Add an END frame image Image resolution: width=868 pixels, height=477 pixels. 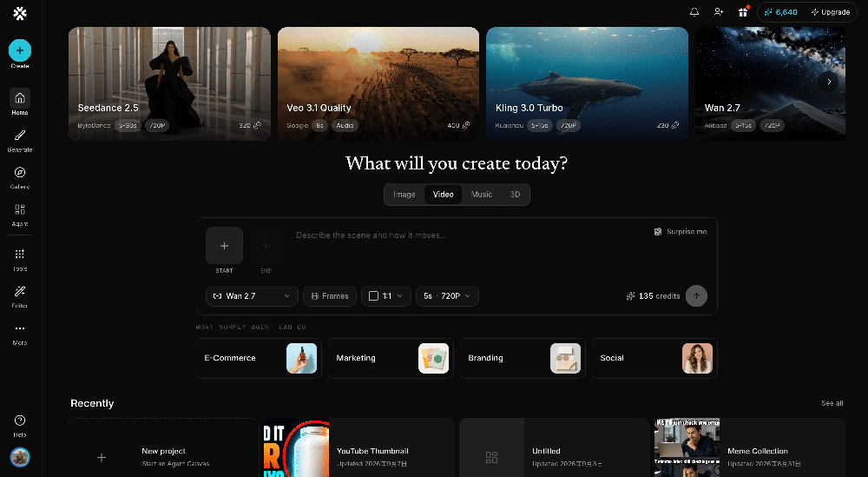(266, 245)
